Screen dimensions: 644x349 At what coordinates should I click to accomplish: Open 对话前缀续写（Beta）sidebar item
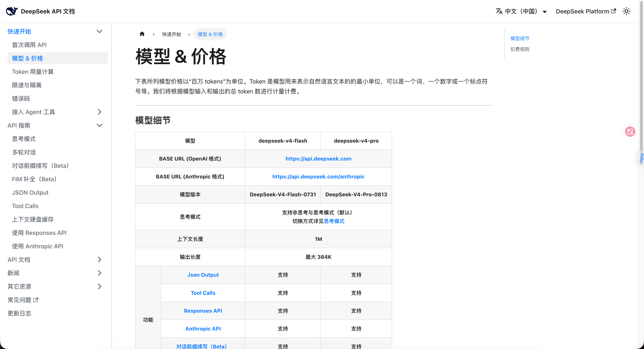pyautogui.click(x=40, y=166)
